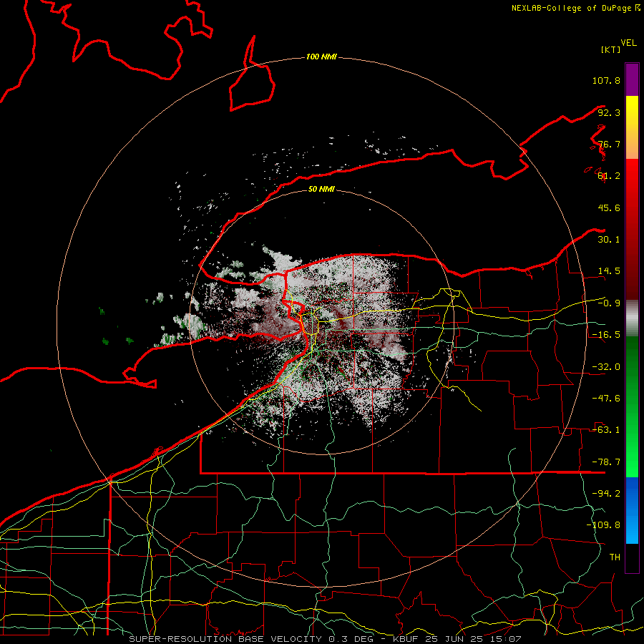Pick the purple segment of the color bar

tap(632, 79)
